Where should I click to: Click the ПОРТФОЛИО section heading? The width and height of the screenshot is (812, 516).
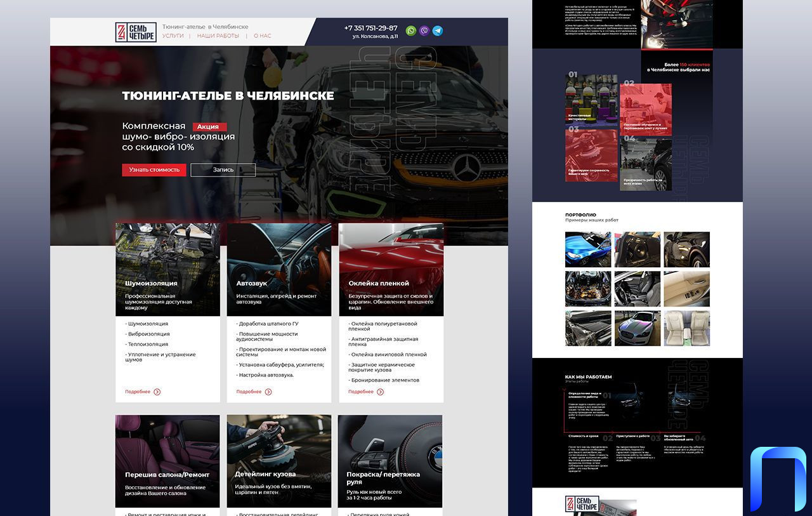coord(580,215)
